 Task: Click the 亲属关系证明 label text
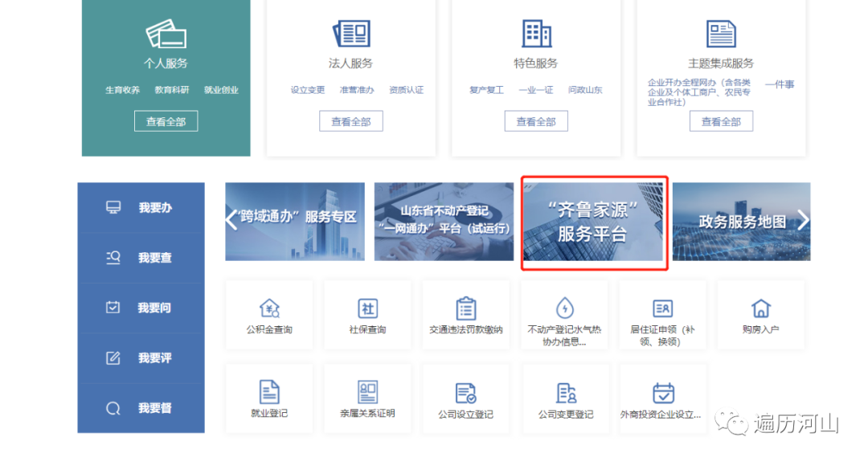coord(367,414)
